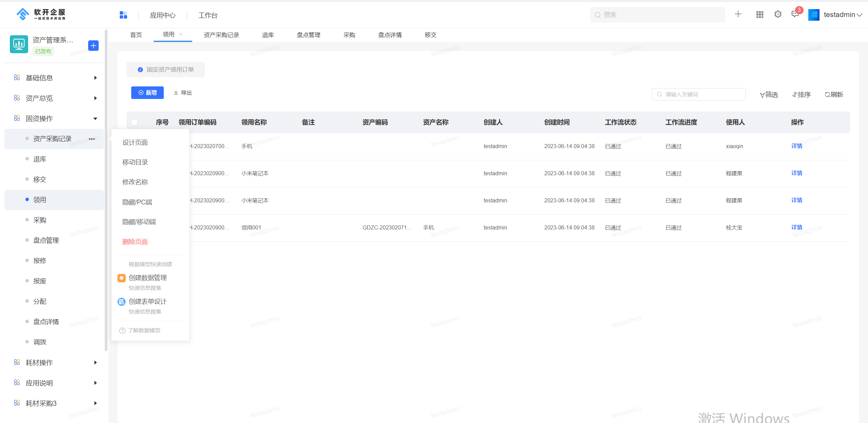Viewport: 868px width, 423px height.
Task: Open message notifications with red badge
Action: click(x=795, y=14)
